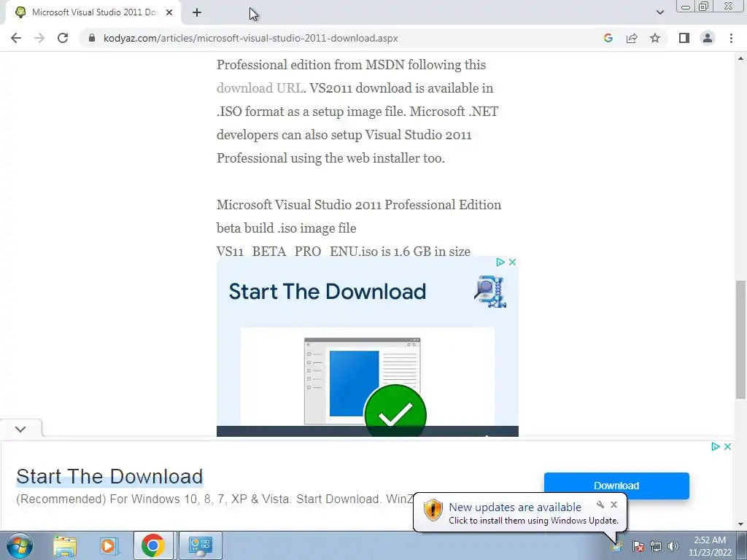The height and width of the screenshot is (560, 747).
Task: Close the Microsoft Visual Studio 2011 tab
Action: tap(169, 13)
